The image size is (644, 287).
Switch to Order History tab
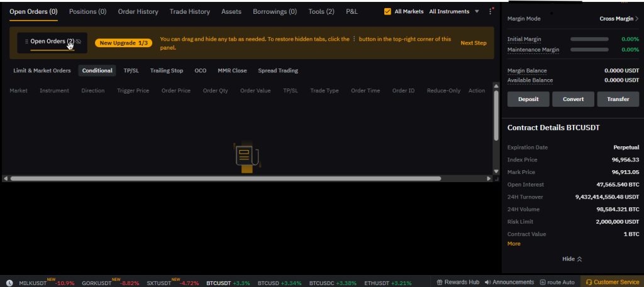click(138, 11)
